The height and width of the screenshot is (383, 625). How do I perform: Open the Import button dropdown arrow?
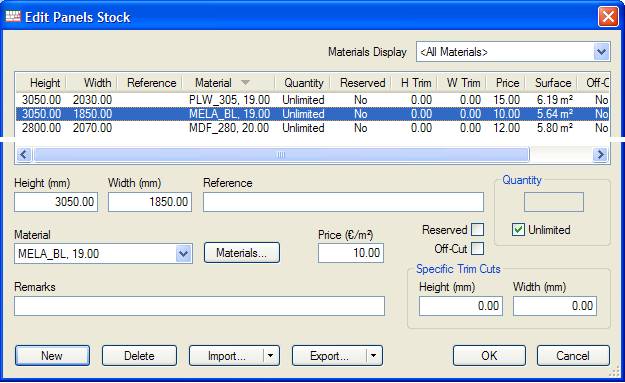click(271, 356)
